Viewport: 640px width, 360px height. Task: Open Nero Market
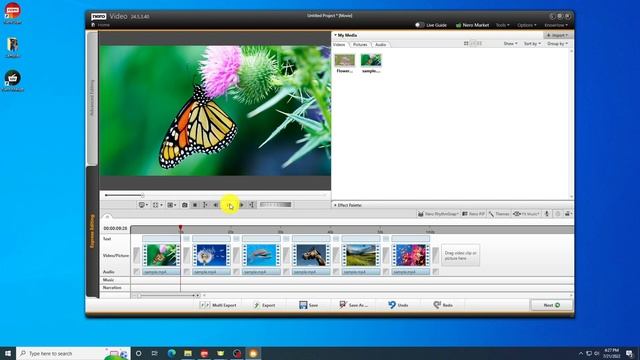[472, 25]
